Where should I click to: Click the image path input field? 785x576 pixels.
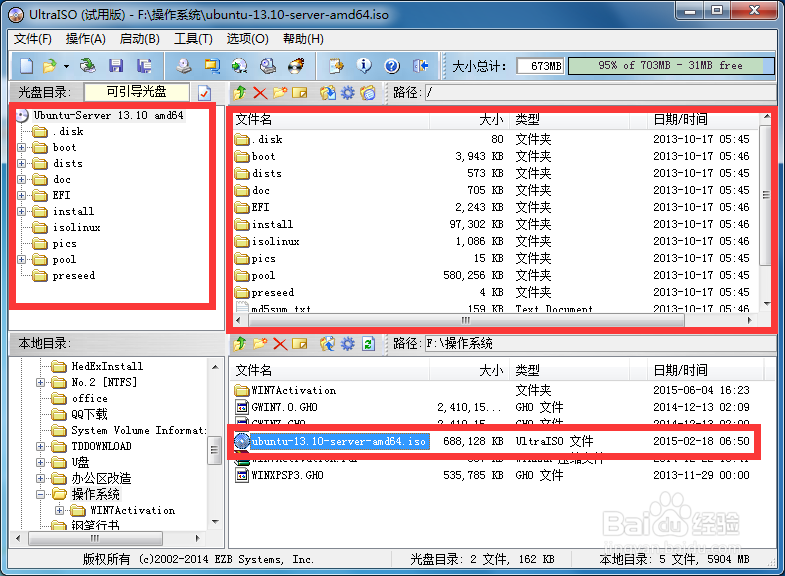click(x=599, y=93)
